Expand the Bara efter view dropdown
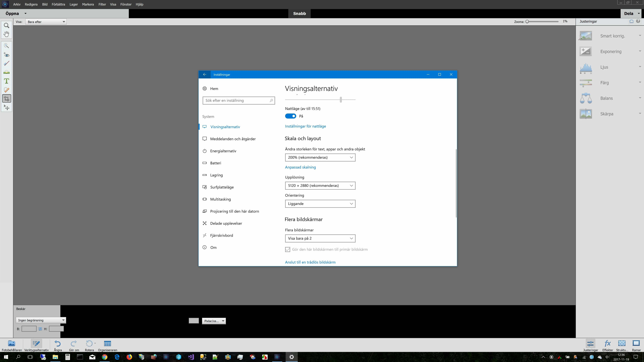 [x=46, y=22]
